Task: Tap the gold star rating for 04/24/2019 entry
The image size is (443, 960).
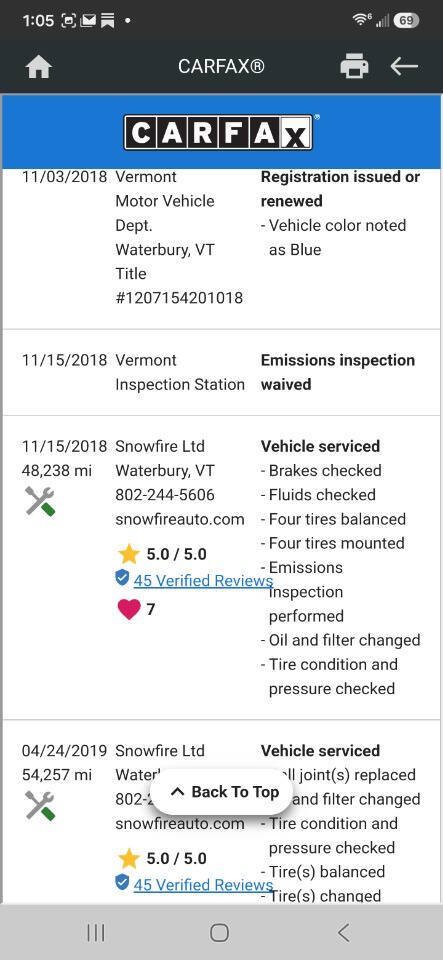Action: 128,858
